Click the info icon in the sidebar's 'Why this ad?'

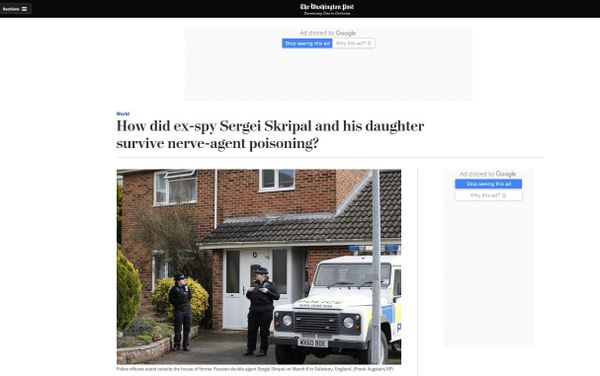click(504, 195)
